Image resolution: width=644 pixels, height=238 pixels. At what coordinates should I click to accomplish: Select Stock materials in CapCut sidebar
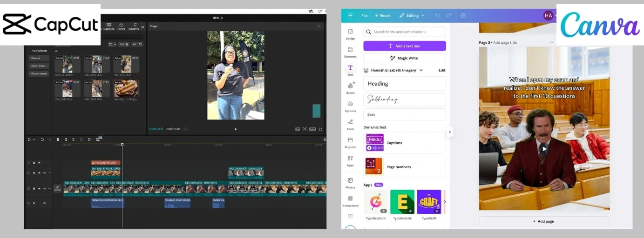[39, 66]
